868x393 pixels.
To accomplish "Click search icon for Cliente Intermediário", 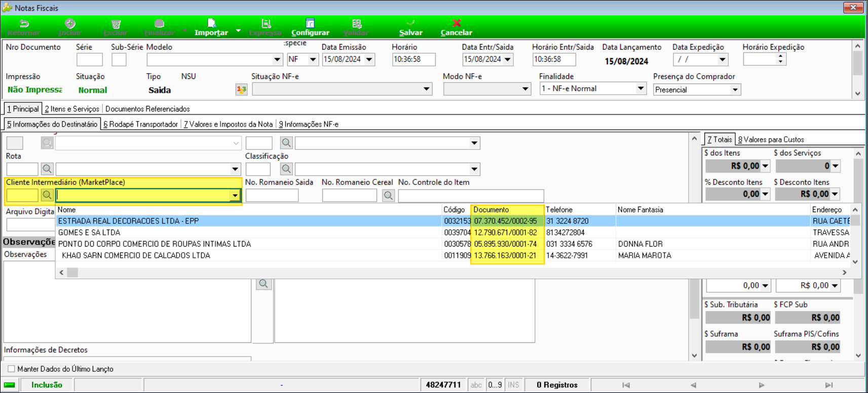I will pyautogui.click(x=47, y=195).
